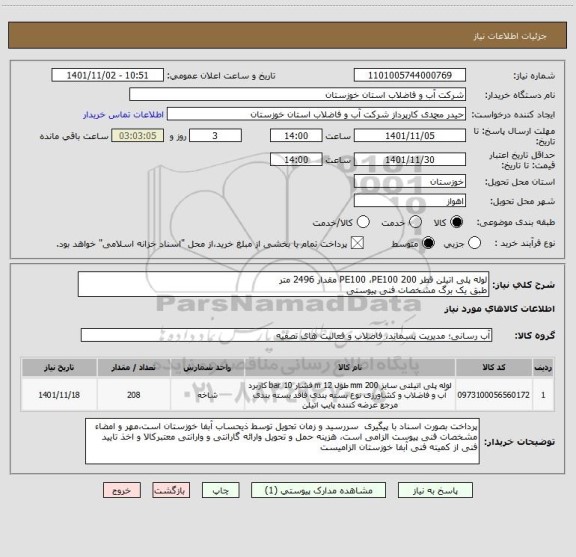The height and width of the screenshot is (557, 576).
Task: Select the جزیی purchase type radio
Action: (x=474, y=243)
